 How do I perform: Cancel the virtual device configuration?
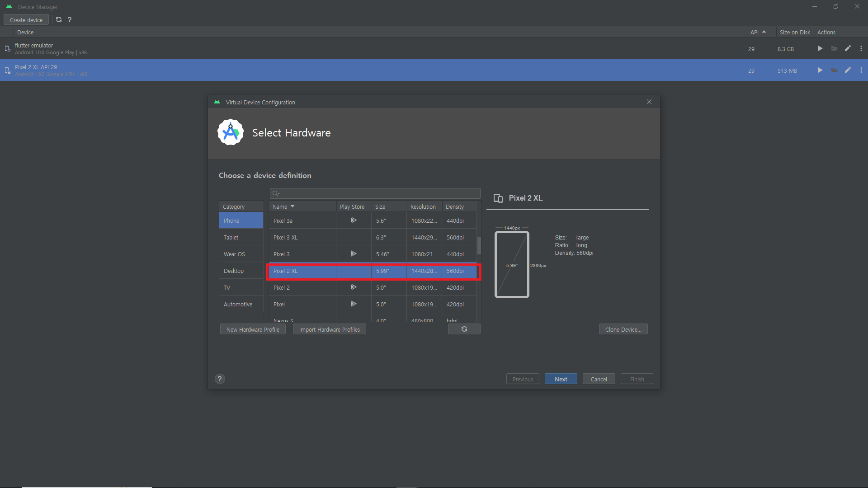599,379
